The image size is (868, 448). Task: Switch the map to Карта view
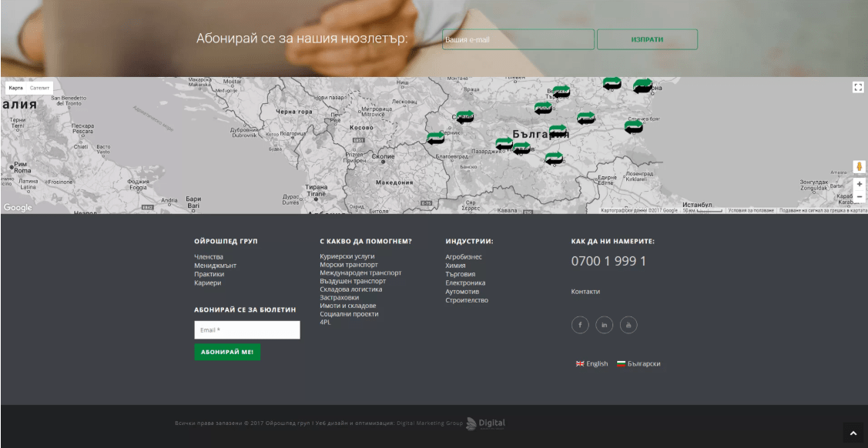point(16,88)
